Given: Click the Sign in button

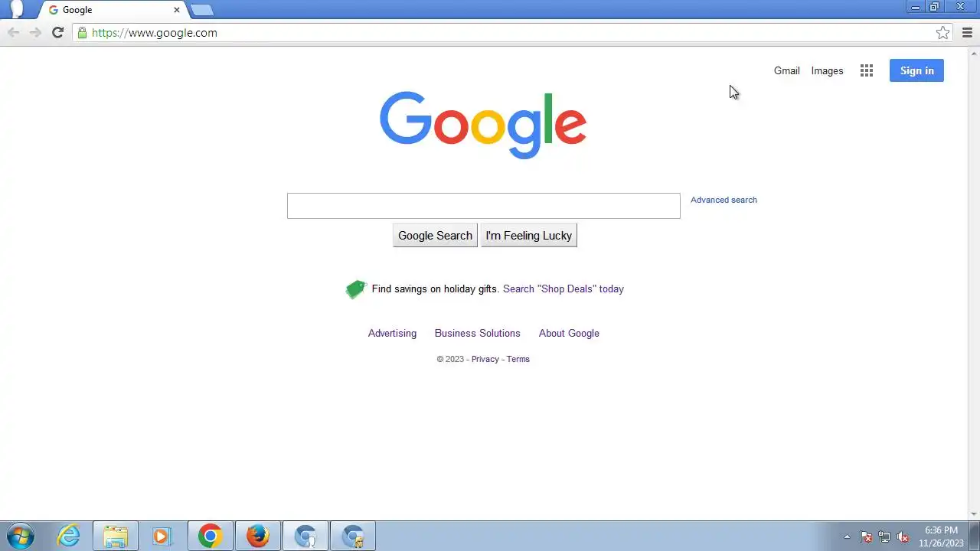Looking at the screenshot, I should (x=916, y=70).
